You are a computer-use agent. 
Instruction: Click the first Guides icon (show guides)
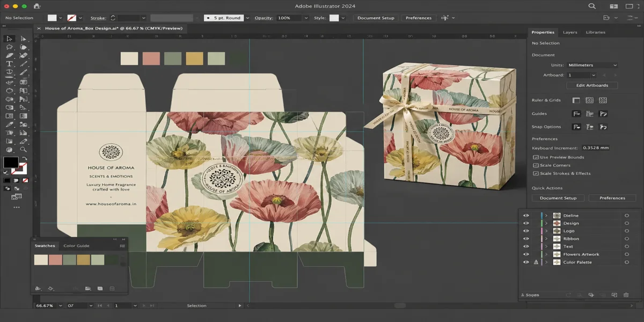[x=576, y=114]
